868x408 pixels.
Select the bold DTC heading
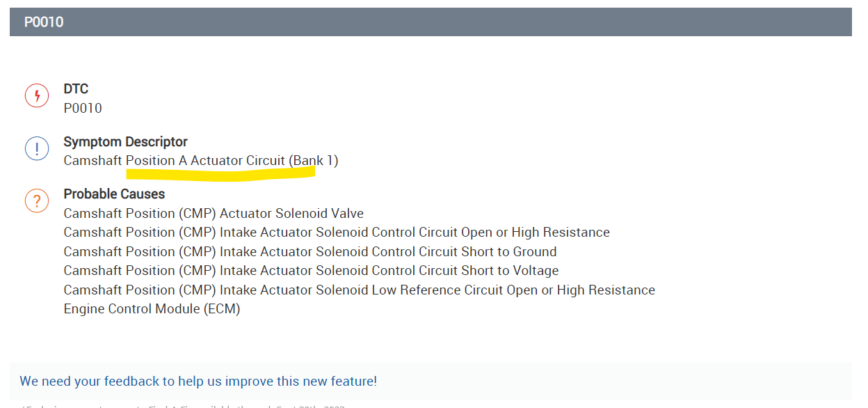tap(76, 89)
